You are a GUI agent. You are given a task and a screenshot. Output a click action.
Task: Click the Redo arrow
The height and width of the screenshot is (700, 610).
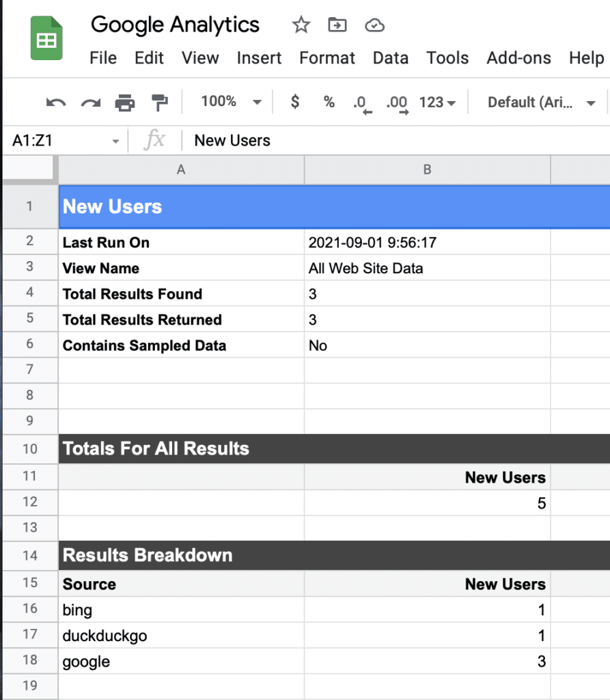(x=91, y=103)
